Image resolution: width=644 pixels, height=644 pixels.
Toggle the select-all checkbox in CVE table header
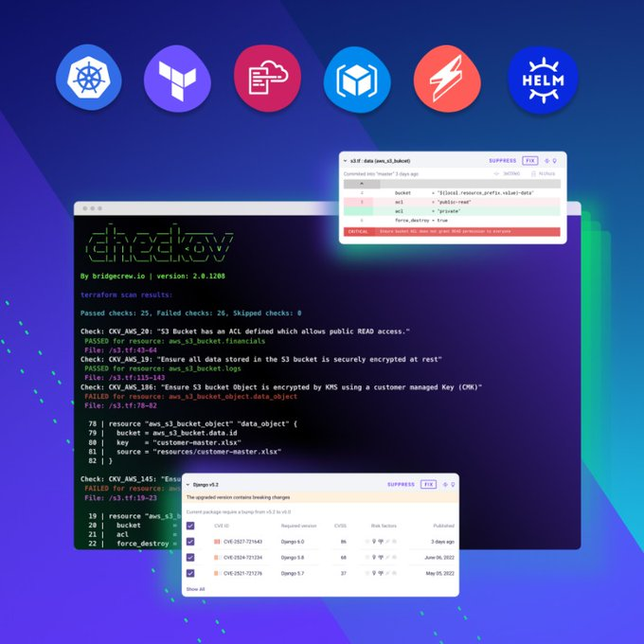click(x=190, y=526)
